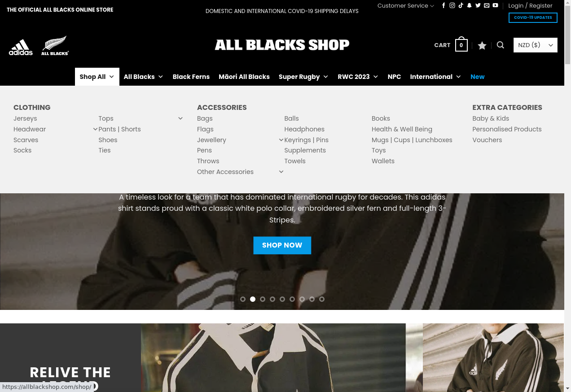
Task: Click the cart bag icon
Action: pos(461,44)
